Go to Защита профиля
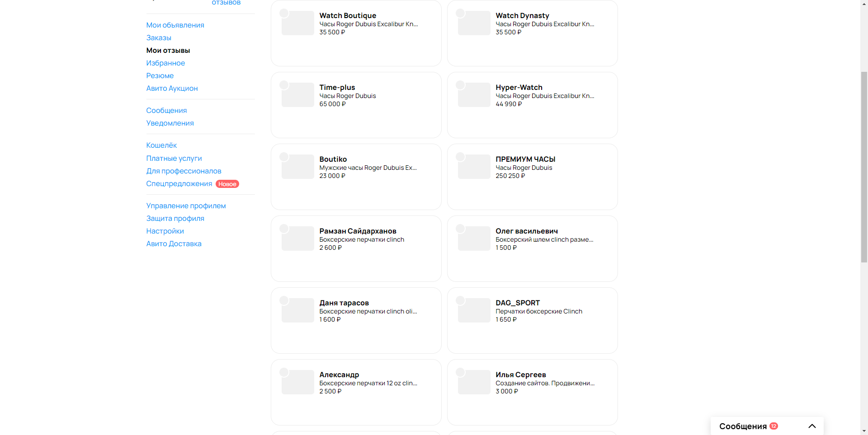Viewport: 868px width, 435px height. point(175,219)
